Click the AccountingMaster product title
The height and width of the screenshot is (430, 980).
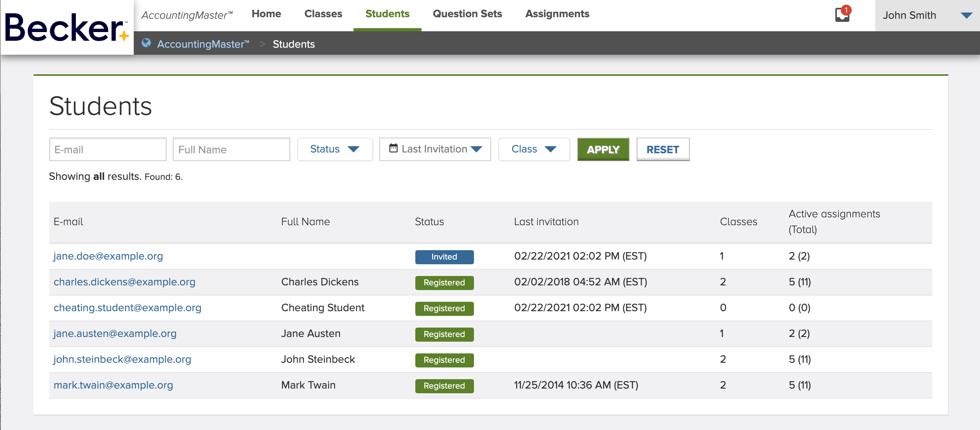[x=187, y=15]
